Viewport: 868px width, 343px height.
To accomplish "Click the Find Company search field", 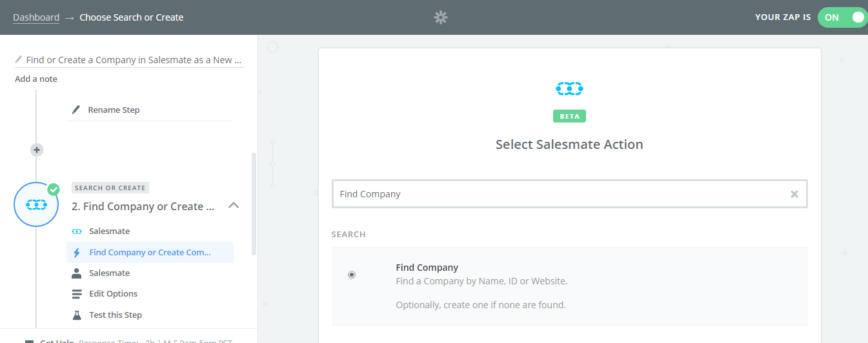I will [569, 193].
